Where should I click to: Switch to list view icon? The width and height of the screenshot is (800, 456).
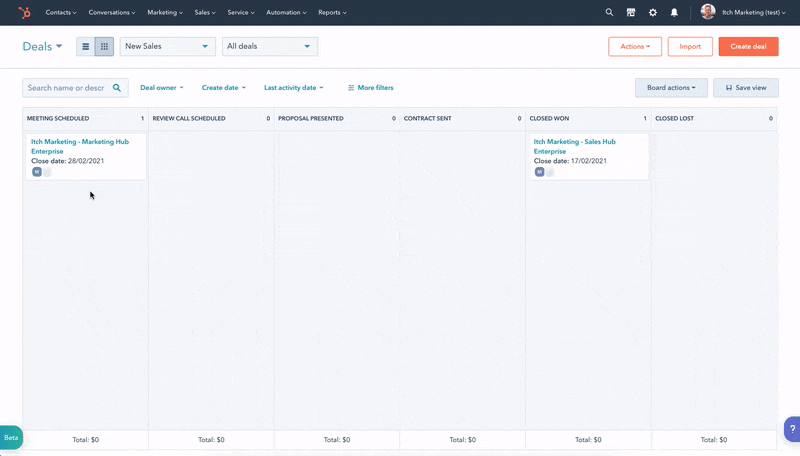coord(85,46)
